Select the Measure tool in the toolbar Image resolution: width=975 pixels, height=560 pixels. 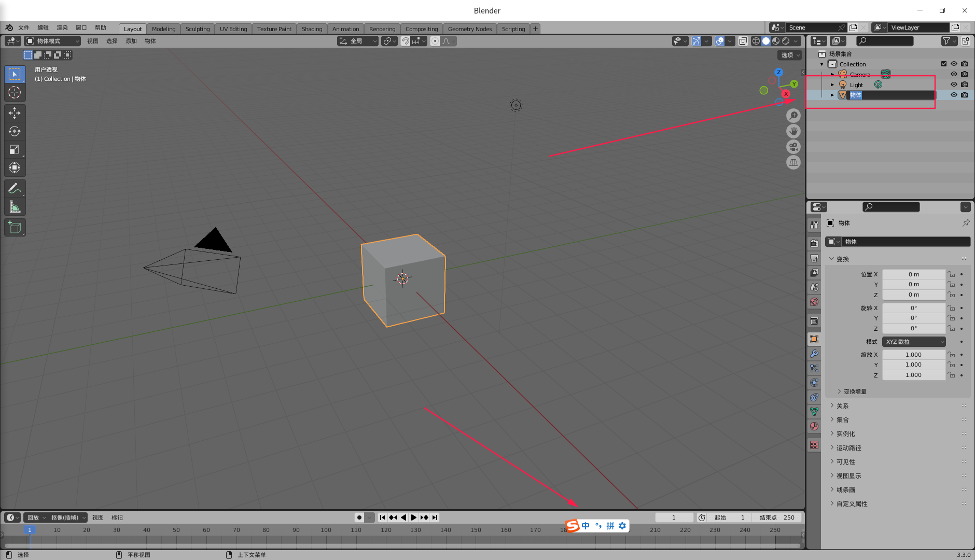[15, 206]
